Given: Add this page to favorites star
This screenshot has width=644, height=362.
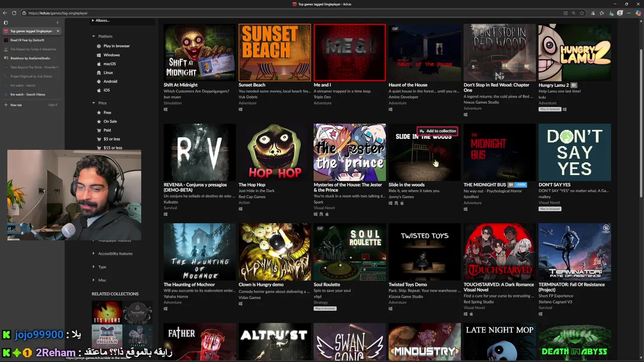Looking at the screenshot, I should (x=582, y=13).
